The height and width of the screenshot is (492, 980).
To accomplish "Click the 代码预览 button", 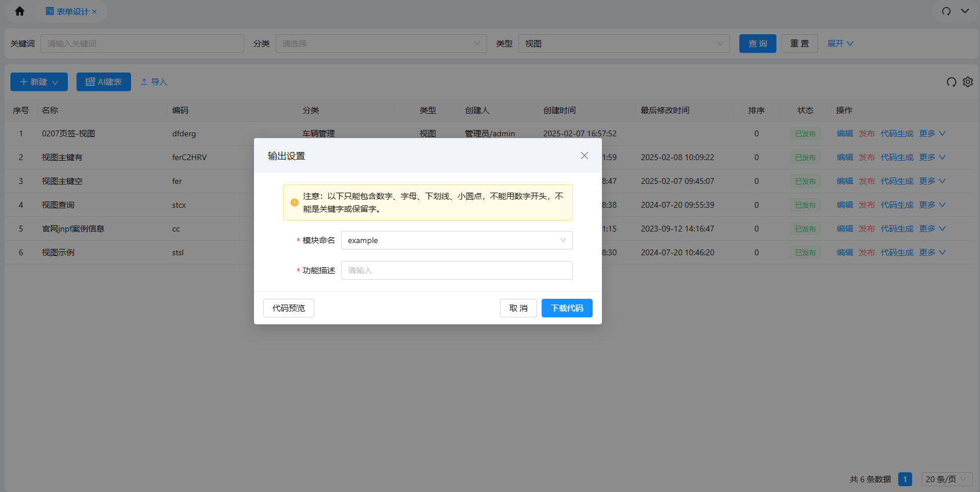I will 289,308.
